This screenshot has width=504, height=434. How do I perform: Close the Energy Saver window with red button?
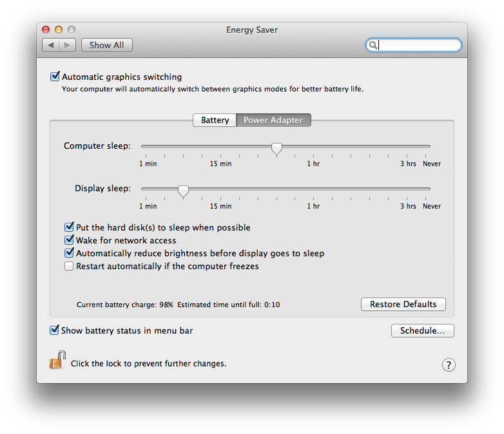click(x=46, y=30)
